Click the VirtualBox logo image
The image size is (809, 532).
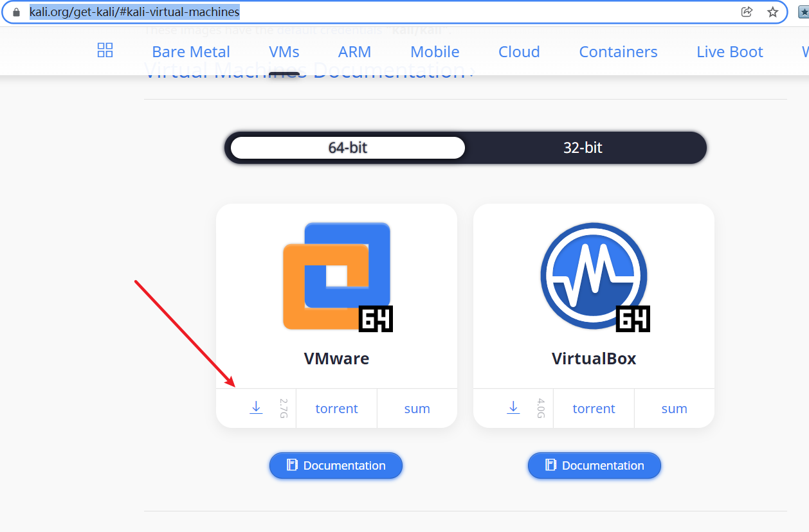click(595, 277)
